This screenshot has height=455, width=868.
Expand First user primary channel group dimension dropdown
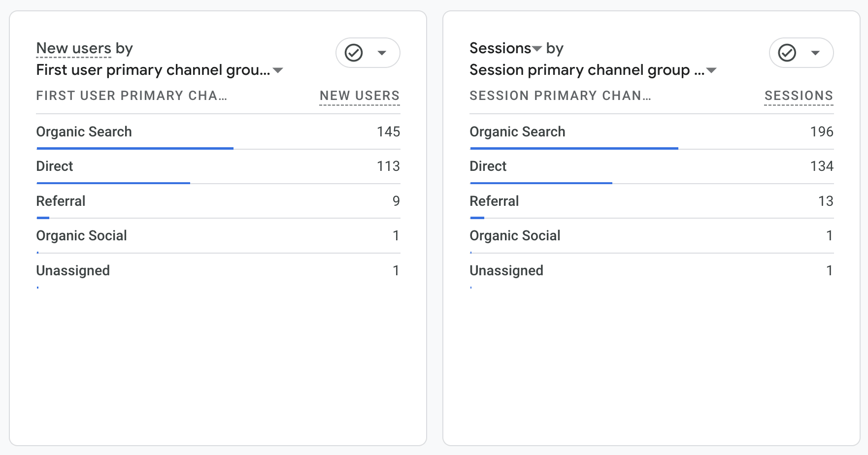click(278, 70)
